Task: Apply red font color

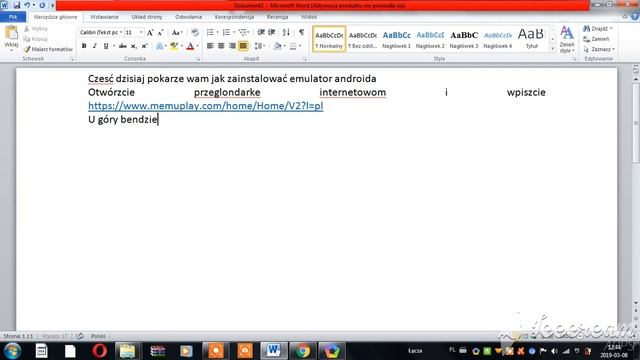Action: 190,46
